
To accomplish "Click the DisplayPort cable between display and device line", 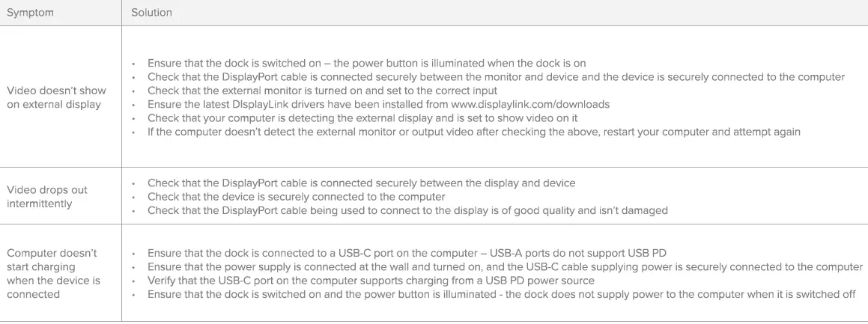I will point(361,183).
